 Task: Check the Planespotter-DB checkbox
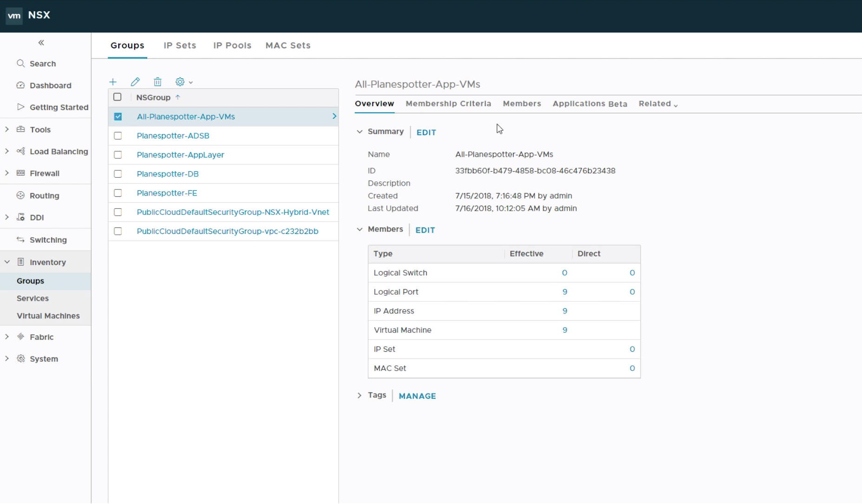[x=118, y=174]
